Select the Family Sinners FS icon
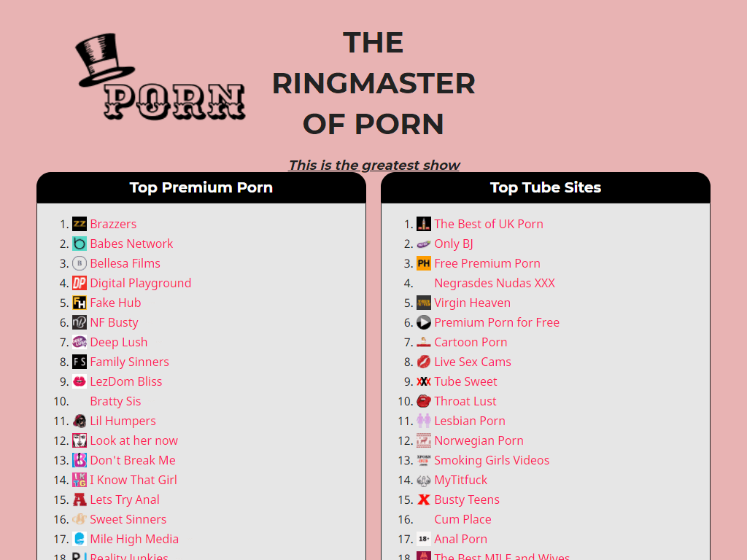 click(80, 362)
